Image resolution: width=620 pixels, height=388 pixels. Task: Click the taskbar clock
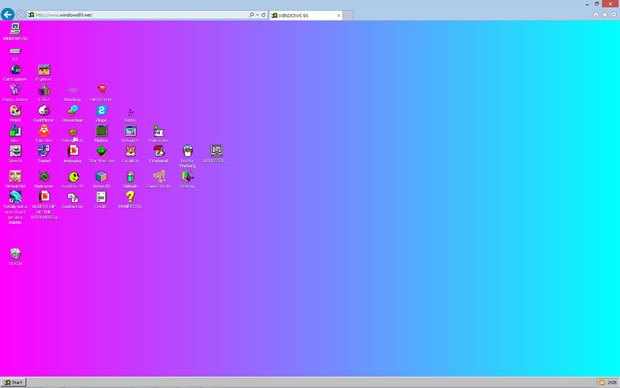tap(612, 382)
